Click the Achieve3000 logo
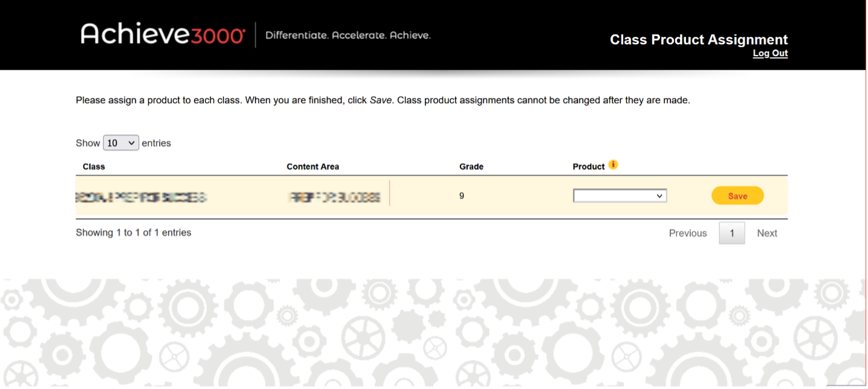Viewport: 868px width, 389px height. pos(163,34)
